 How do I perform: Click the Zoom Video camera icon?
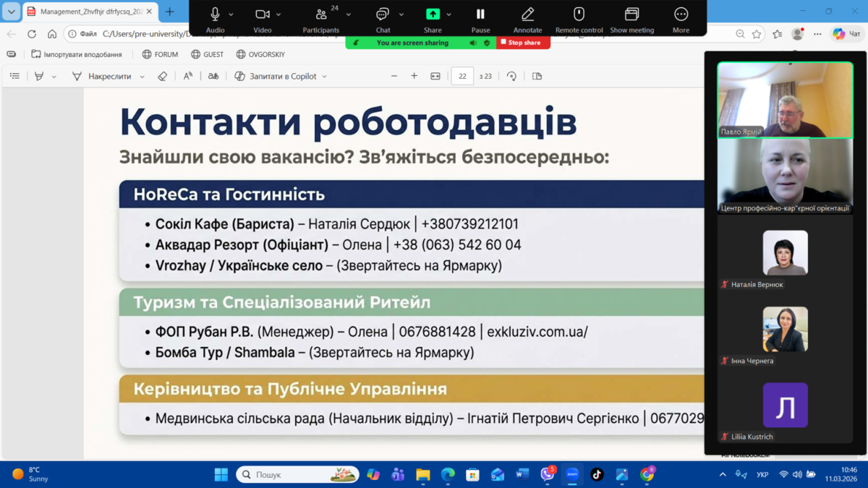pos(262,14)
